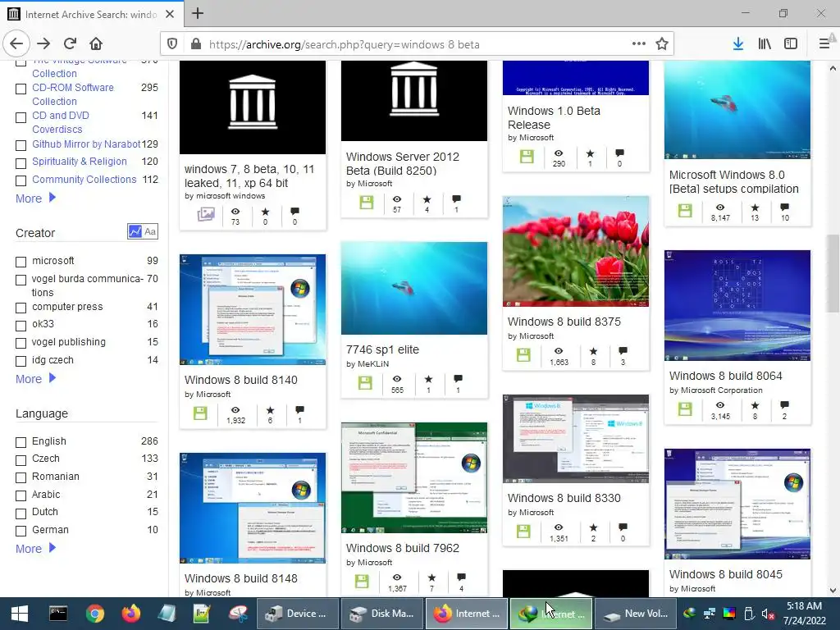The height and width of the screenshot is (630, 840).
Task: Open the Windows 8 build 8140 title link
Action: point(241,380)
